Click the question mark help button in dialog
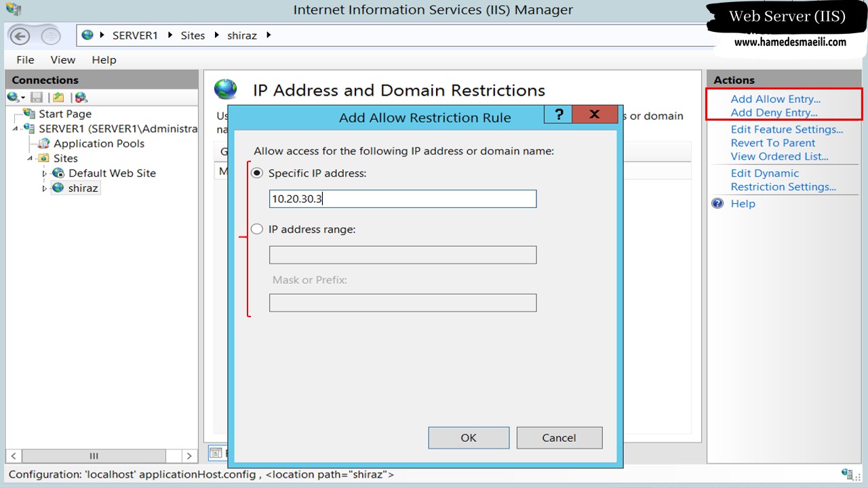The image size is (868, 488). coord(559,114)
